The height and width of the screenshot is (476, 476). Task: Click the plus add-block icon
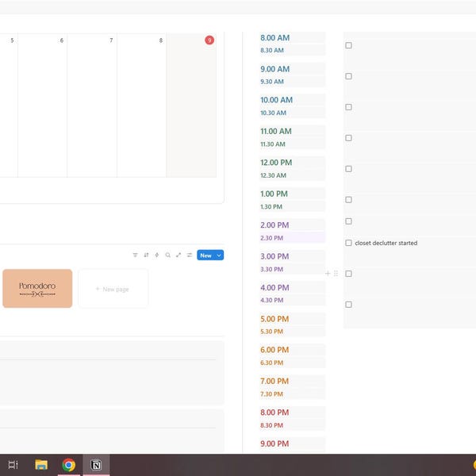pos(328,274)
